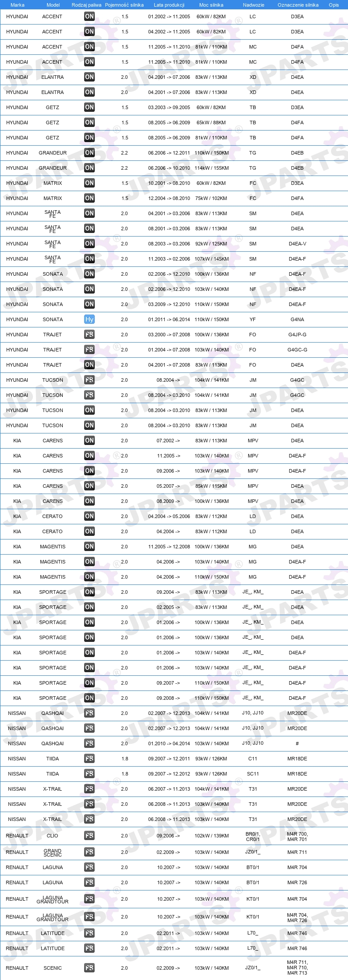Click the SC11 body code cell

[253, 774]
